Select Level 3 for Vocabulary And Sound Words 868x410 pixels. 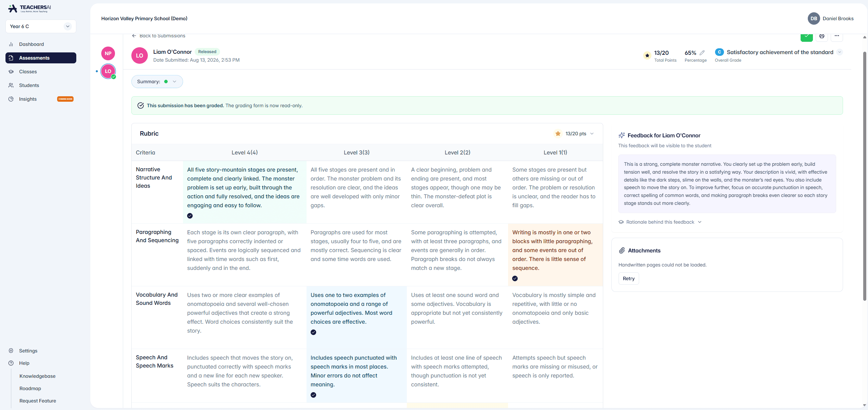[x=356, y=318]
